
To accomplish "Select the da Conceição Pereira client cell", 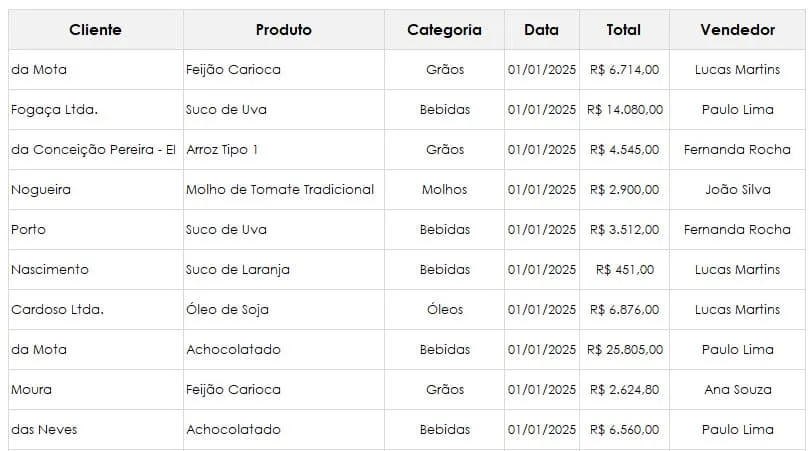I will click(95, 150).
